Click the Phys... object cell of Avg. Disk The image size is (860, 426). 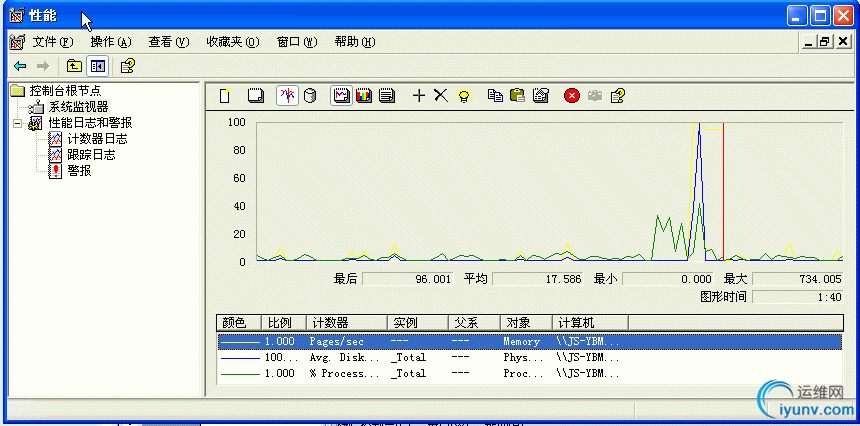pyautogui.click(x=524, y=357)
